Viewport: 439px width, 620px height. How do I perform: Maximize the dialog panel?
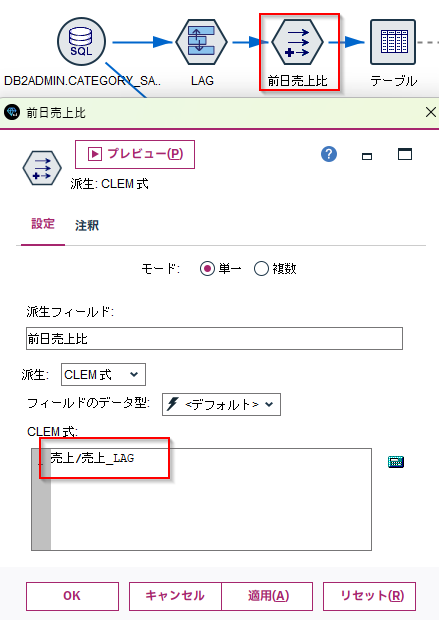pyautogui.click(x=405, y=154)
